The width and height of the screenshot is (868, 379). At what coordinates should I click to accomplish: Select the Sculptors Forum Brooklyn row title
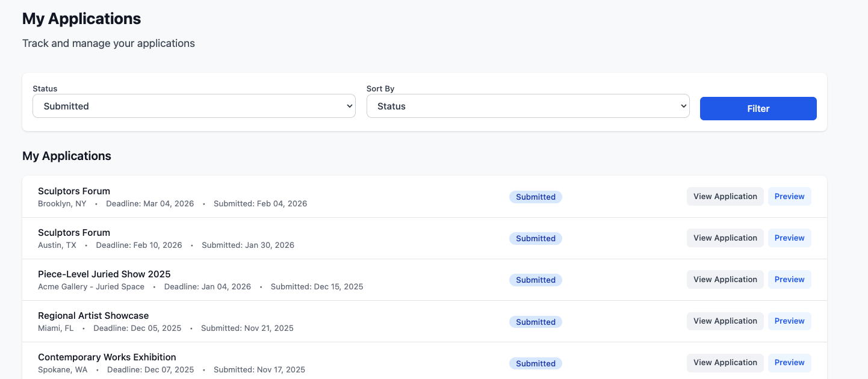[74, 191]
